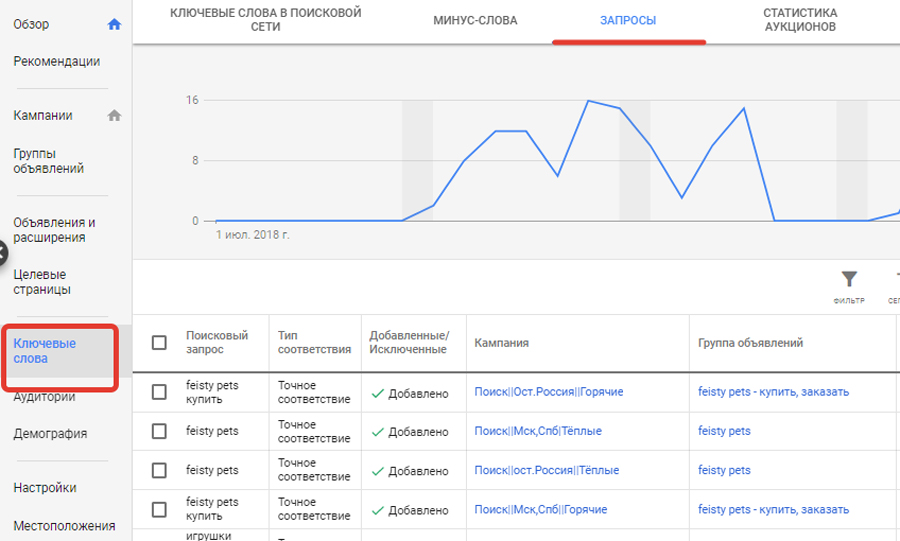The width and height of the screenshot is (900, 541).
Task: Click home icon next to Кампании
Action: point(114,115)
